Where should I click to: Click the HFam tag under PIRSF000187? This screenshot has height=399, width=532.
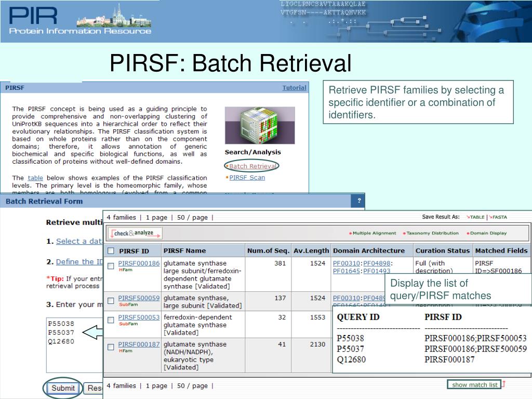click(x=126, y=351)
